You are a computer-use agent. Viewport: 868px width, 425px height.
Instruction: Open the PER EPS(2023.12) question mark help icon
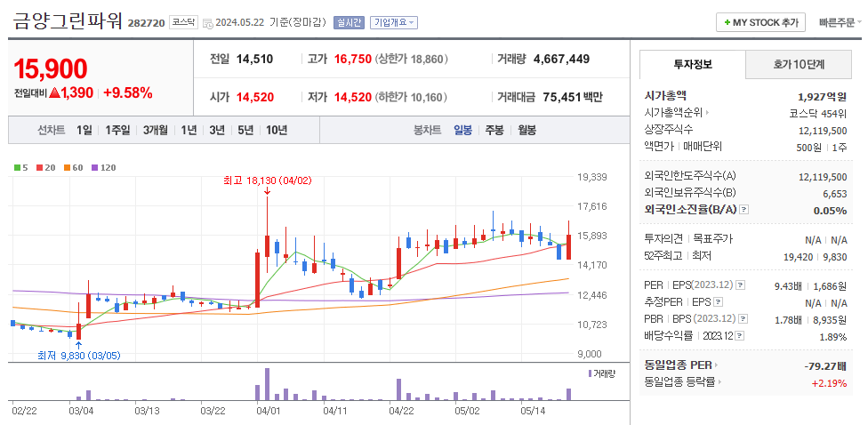[741, 285]
